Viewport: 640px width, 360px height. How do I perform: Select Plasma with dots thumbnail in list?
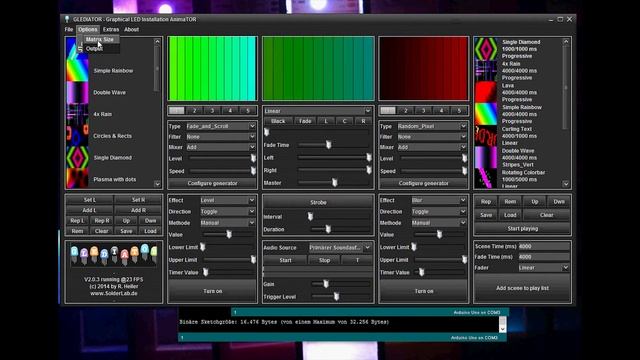77,178
